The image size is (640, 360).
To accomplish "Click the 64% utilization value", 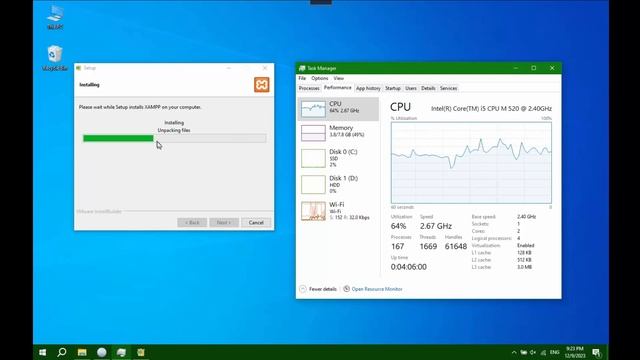I will [398, 226].
